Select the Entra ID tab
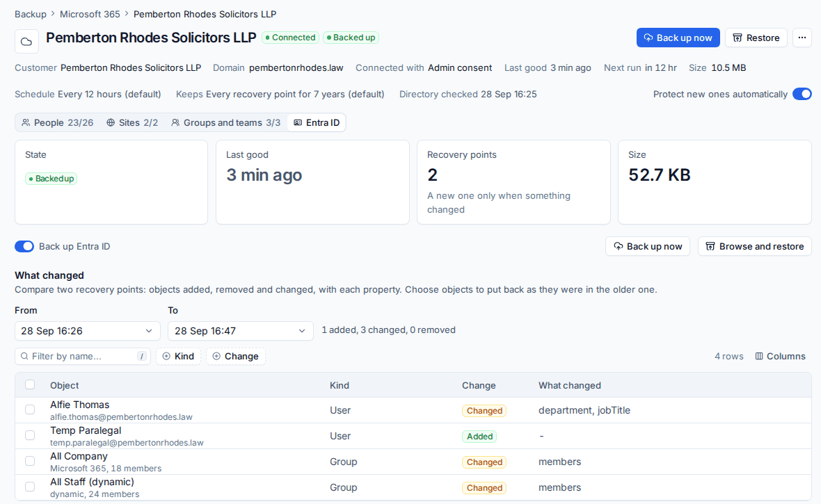821x504 pixels. [x=317, y=122]
